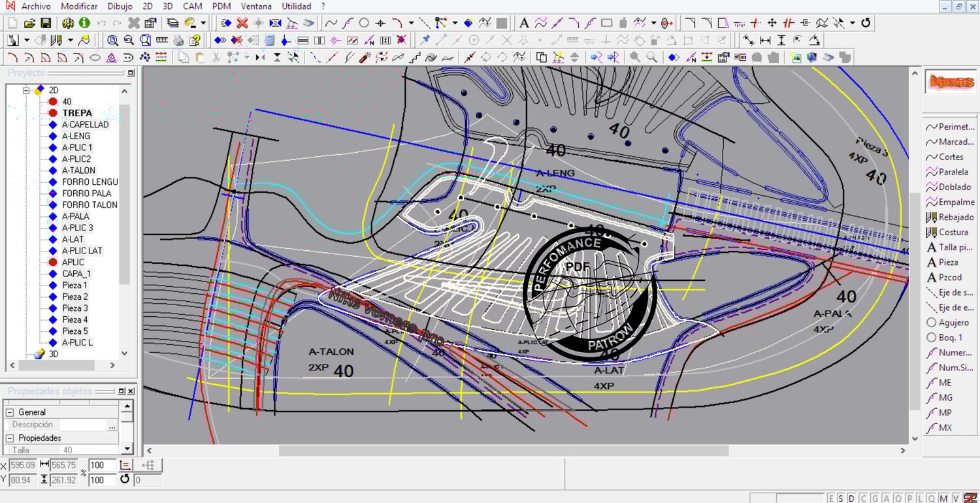Open the Utilidad menu
This screenshot has height=503, width=980.
click(x=297, y=7)
